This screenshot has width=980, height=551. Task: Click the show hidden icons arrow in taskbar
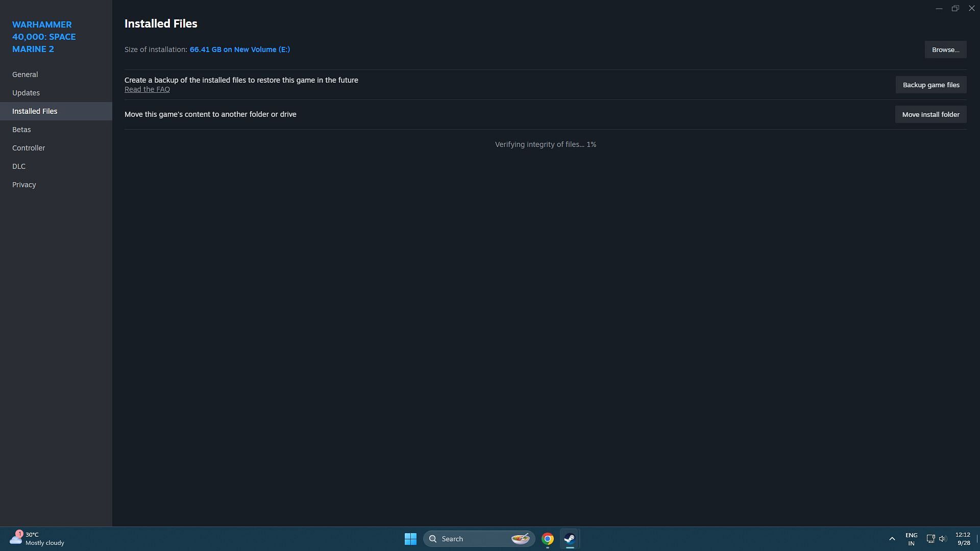coord(893,538)
